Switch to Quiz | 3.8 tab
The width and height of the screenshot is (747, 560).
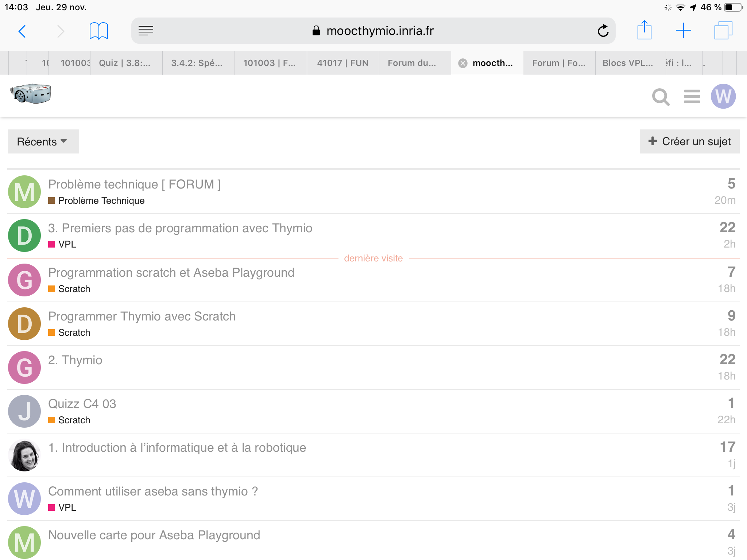tap(126, 63)
